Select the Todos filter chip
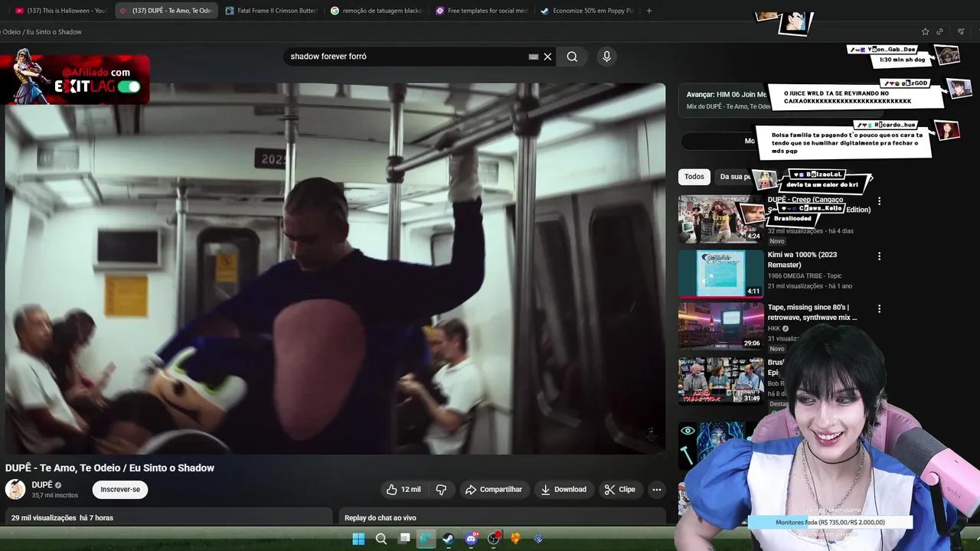This screenshot has height=551, width=980. point(694,177)
